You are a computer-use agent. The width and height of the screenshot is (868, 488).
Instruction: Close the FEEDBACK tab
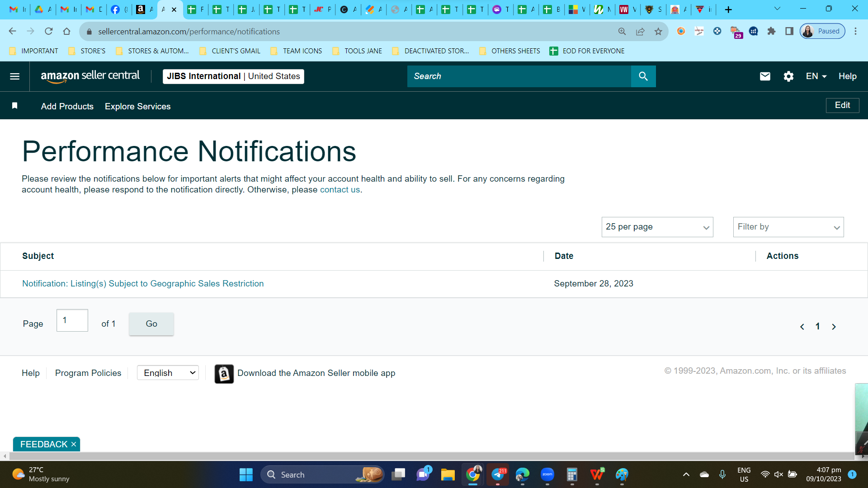[x=74, y=445]
